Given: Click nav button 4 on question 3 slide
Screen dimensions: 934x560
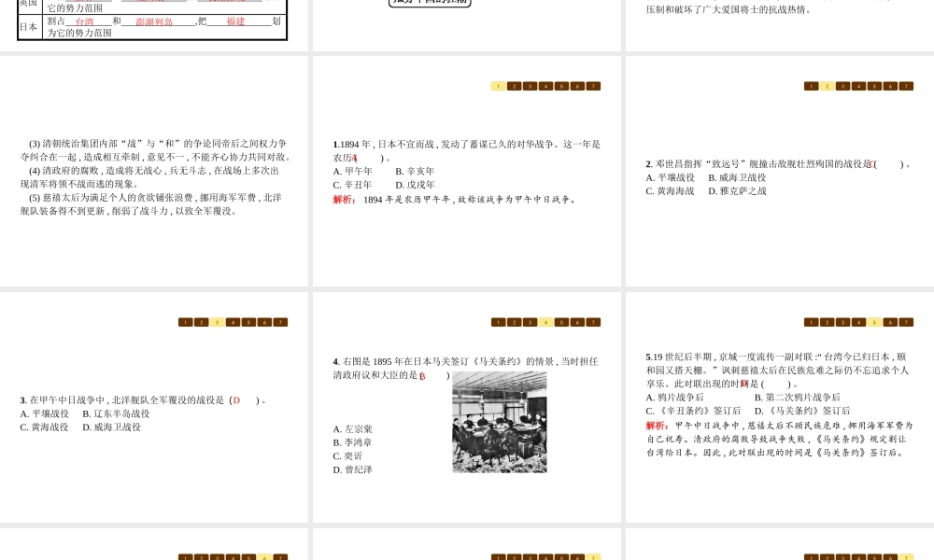Looking at the screenshot, I should tap(233, 323).
